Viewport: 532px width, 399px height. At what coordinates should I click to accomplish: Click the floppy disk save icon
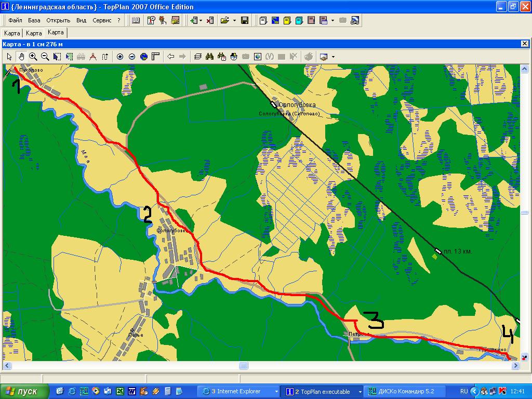click(245, 20)
